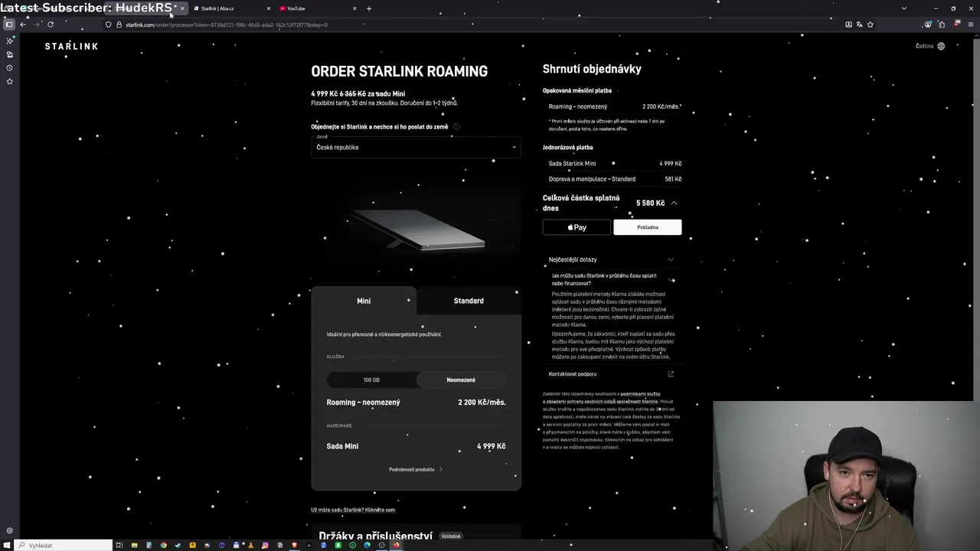
Task: Open the AI sparkle tool in sidebar
Action: (x=9, y=41)
